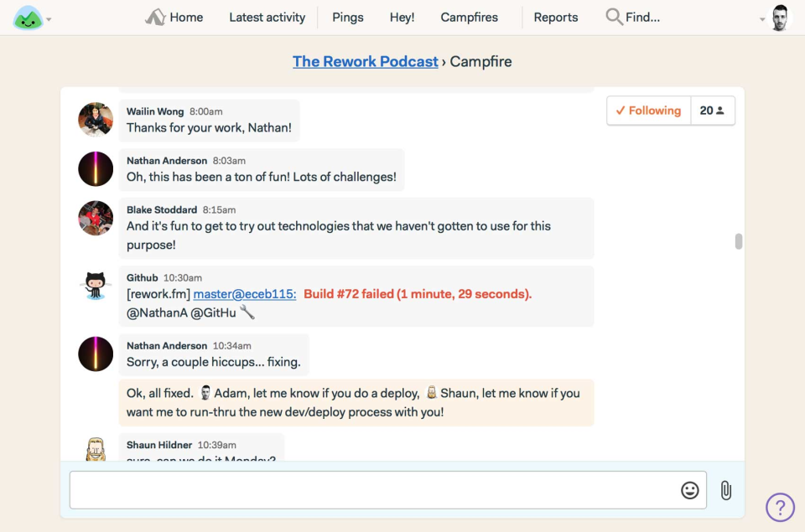Open the master@eceb115 commit link
805x532 pixels.
pos(245,294)
